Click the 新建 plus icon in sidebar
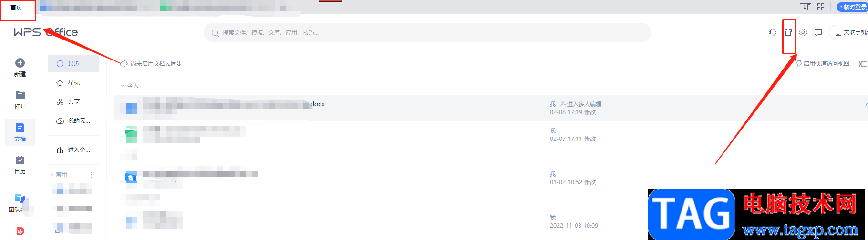The width and height of the screenshot is (868, 240). pos(20,63)
